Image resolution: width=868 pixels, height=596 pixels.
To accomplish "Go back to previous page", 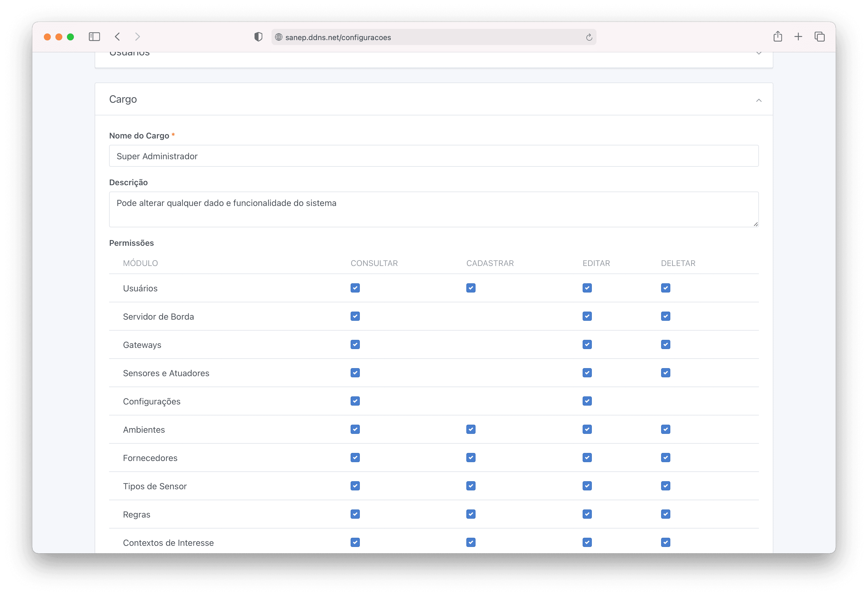I will point(117,37).
